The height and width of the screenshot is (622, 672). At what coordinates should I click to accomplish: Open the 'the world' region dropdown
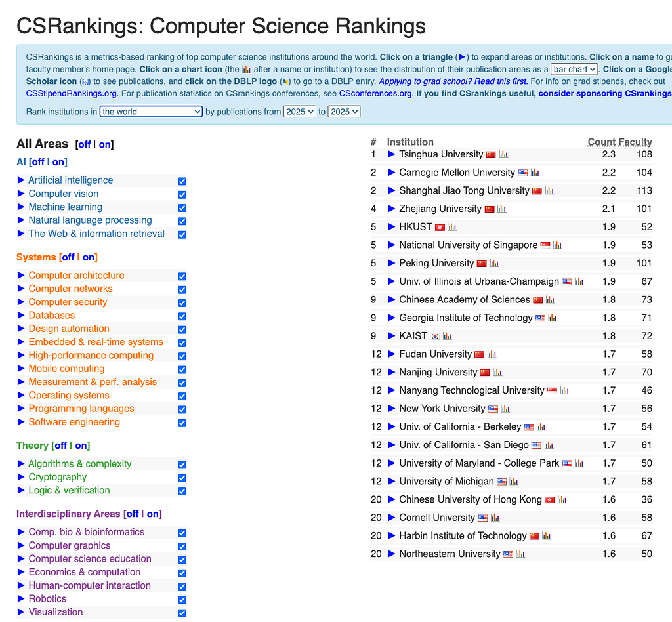pyautogui.click(x=151, y=112)
